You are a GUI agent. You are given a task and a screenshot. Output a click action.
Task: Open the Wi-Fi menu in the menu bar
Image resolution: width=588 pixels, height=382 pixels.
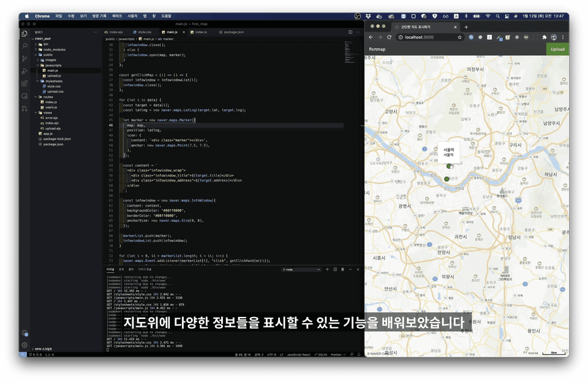click(x=488, y=16)
